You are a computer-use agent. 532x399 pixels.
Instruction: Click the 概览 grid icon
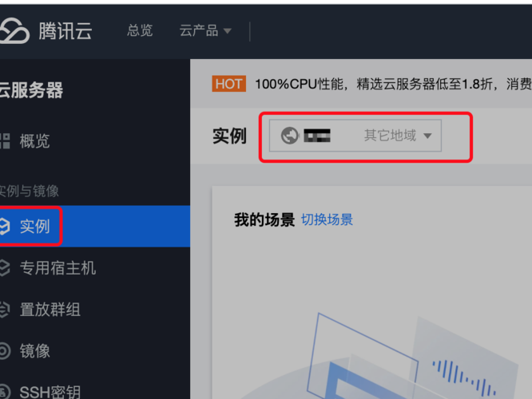[5, 141]
